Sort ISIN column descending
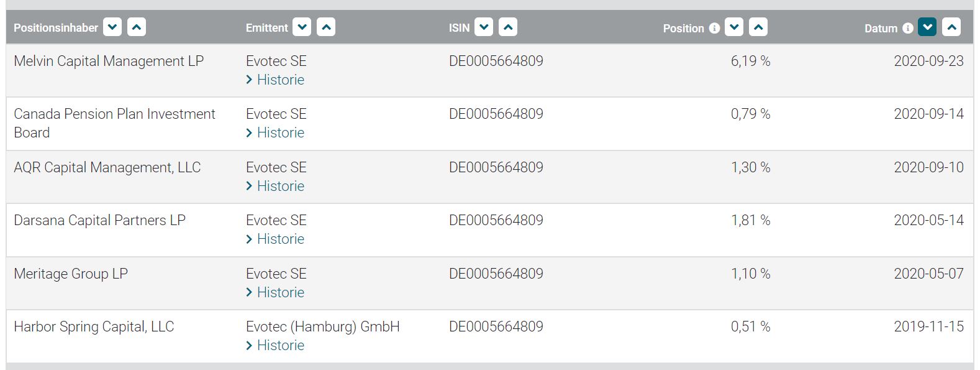 (484, 27)
